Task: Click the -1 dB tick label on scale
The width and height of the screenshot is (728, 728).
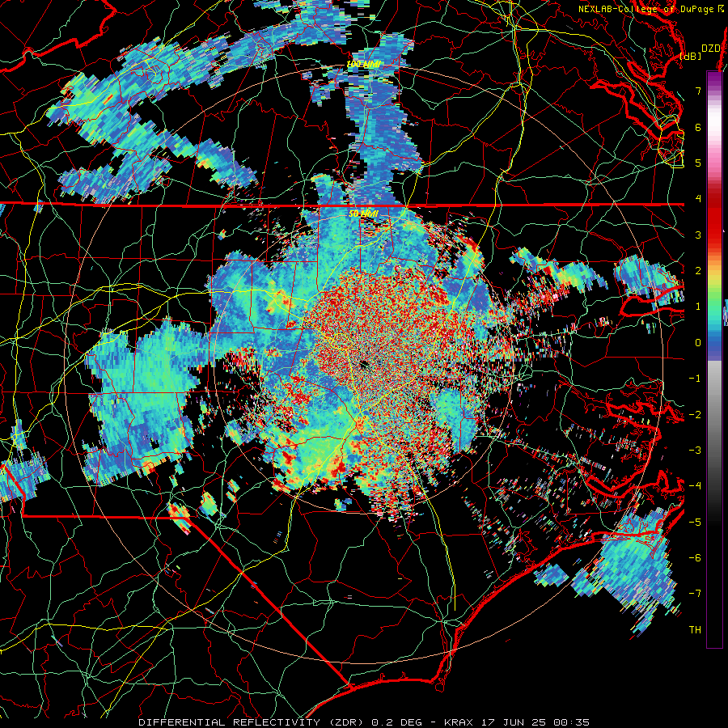Action: coord(695,379)
